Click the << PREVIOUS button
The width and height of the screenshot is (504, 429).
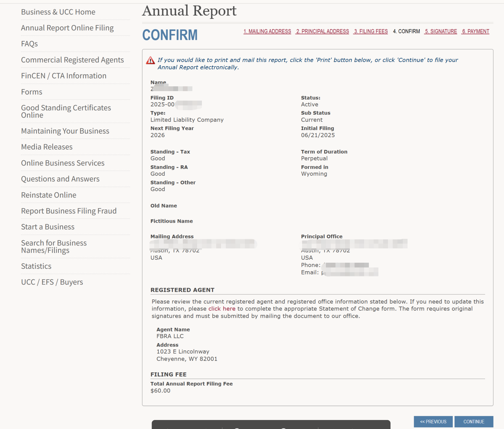point(433,422)
